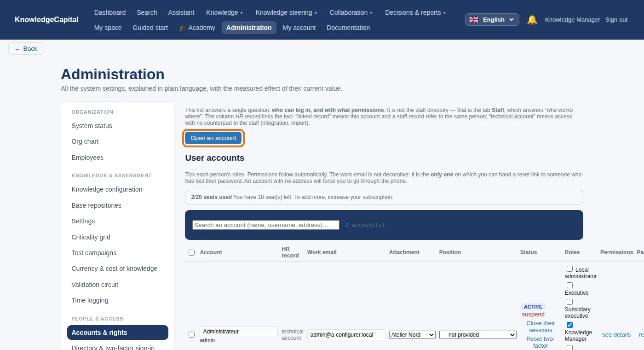Click the notification bell icon
The image size is (644, 350).
[x=532, y=19]
